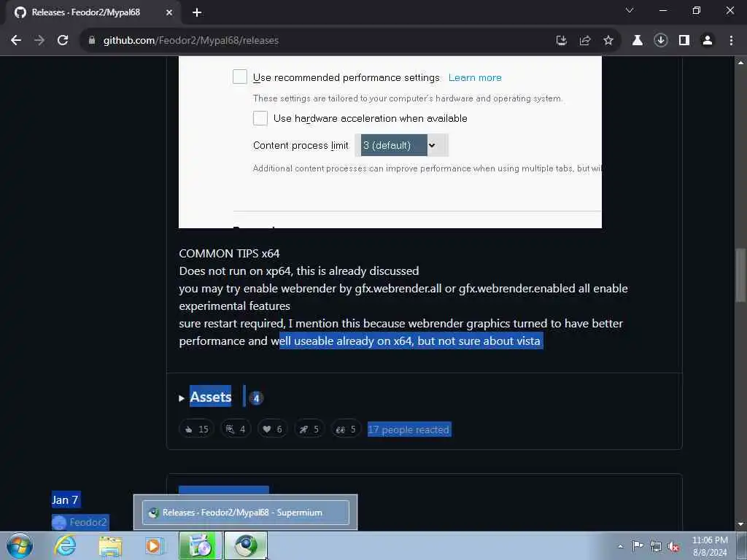Bookmark this page with the star icon
Screen dimensions: 747x560
click(x=608, y=41)
